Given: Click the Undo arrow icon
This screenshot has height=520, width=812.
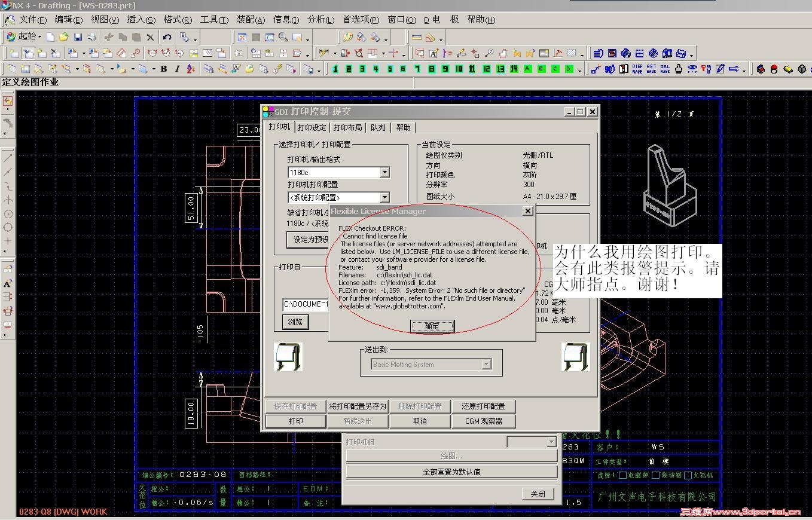Looking at the screenshot, I should [x=167, y=37].
